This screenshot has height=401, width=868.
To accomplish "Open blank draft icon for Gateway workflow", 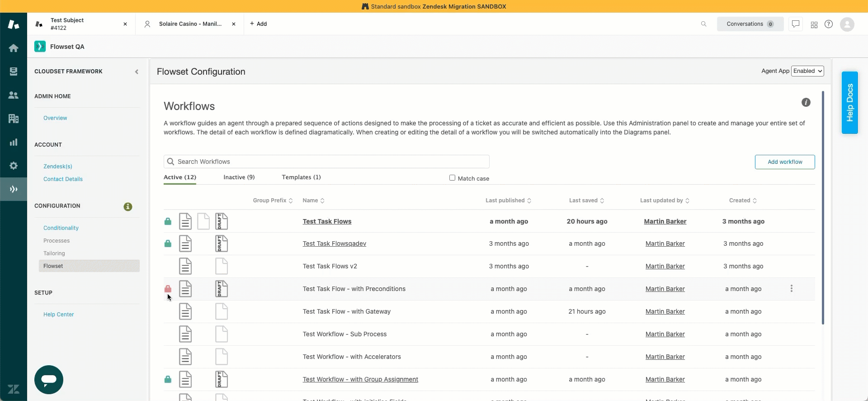I will point(222,311).
